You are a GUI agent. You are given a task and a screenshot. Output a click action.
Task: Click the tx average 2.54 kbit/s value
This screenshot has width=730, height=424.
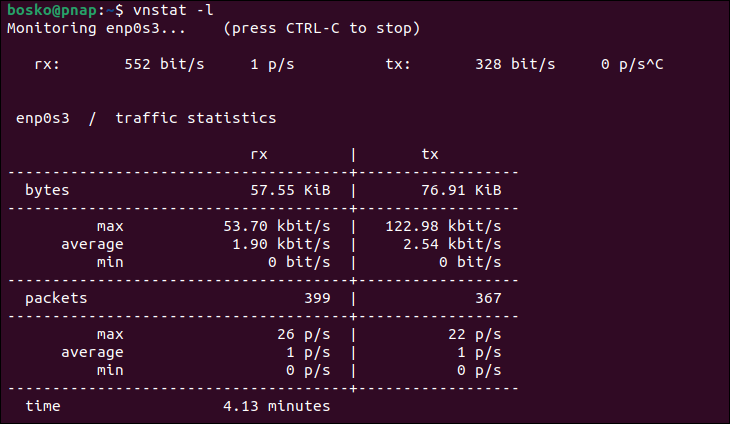tap(453, 244)
